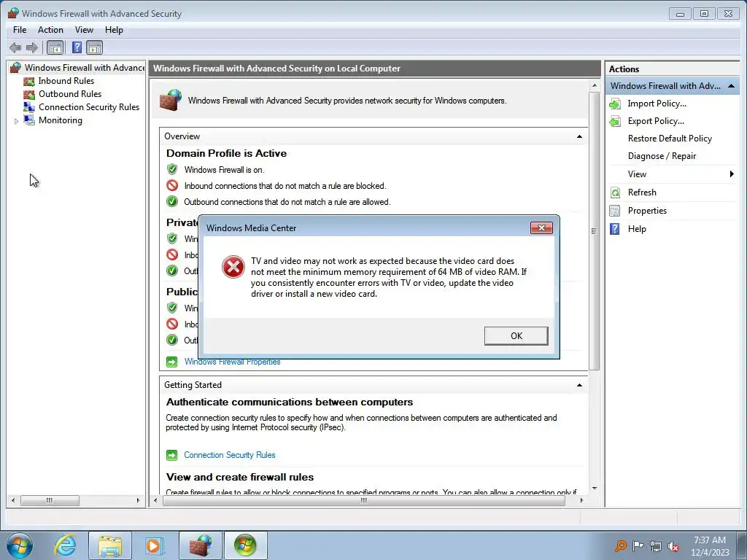Open the Windows Start menu

(19, 545)
